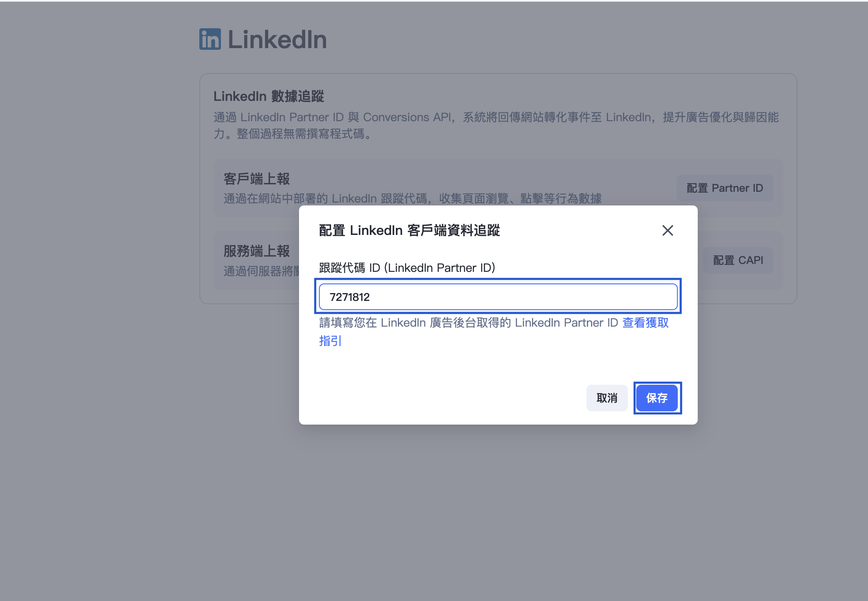868x601 pixels.
Task: Click the LinkedIn page heading text
Action: tap(277, 39)
